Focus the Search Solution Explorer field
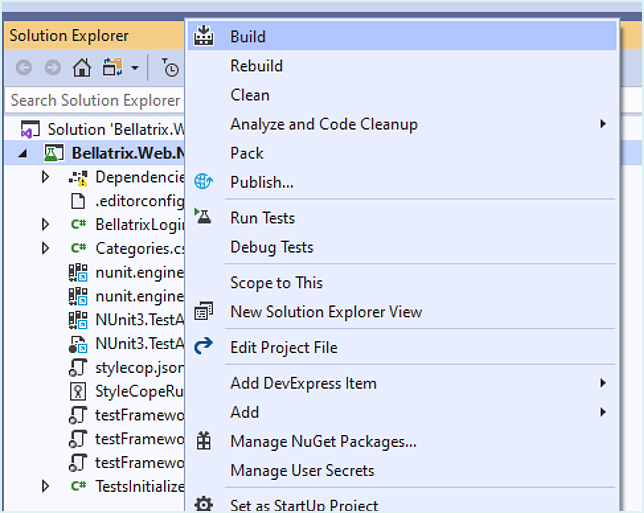 click(95, 100)
